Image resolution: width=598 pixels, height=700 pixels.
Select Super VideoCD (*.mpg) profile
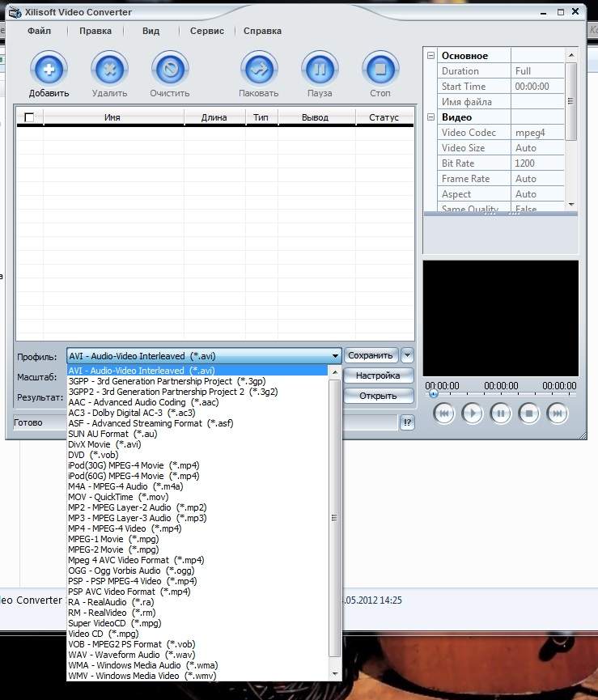point(197,624)
